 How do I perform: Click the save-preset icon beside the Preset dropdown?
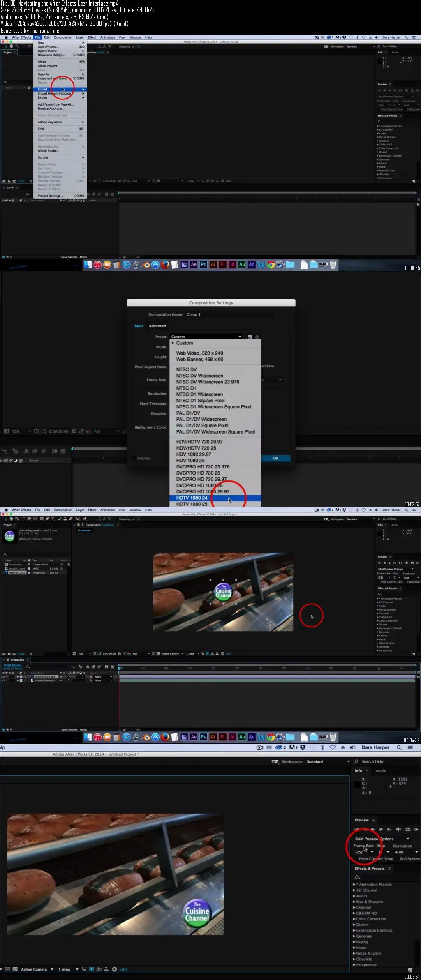pyautogui.click(x=250, y=337)
